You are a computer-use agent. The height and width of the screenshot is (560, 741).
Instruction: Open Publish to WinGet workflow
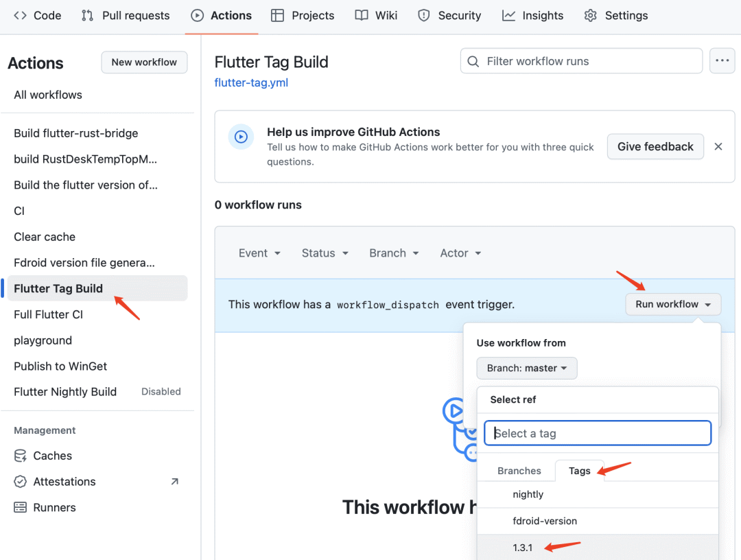(x=97, y=366)
